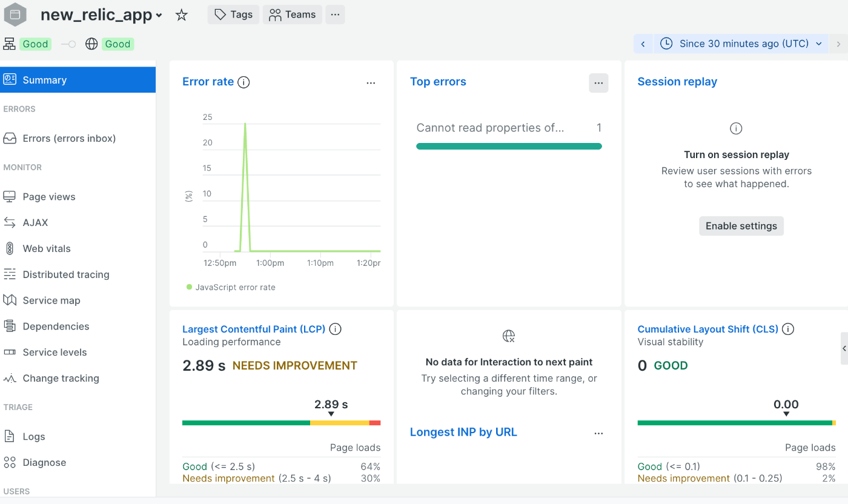Go to next time range arrow
The image size is (848, 504).
pos(838,44)
